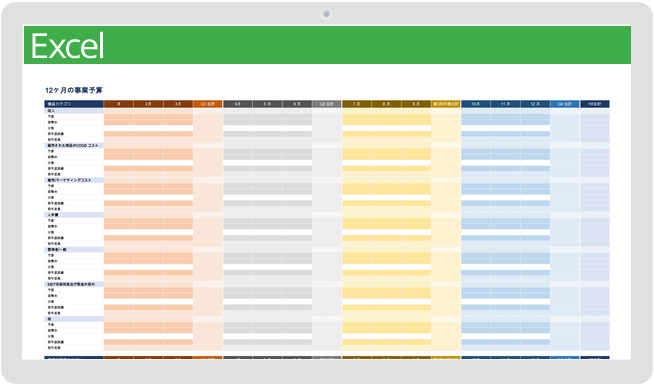Viewport: 654px width, 385px height.
Task: Click the 損益カテゴリ header cell
Action: point(74,104)
